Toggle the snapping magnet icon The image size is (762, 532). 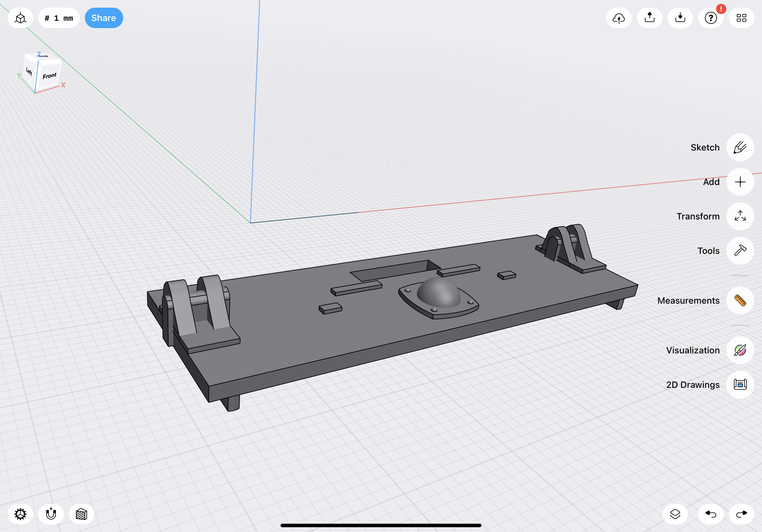51,514
